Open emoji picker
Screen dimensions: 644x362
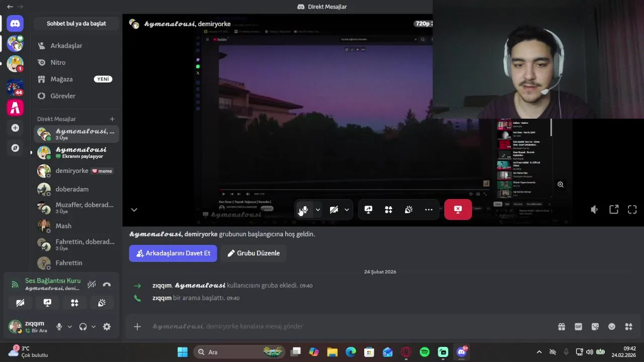612,327
